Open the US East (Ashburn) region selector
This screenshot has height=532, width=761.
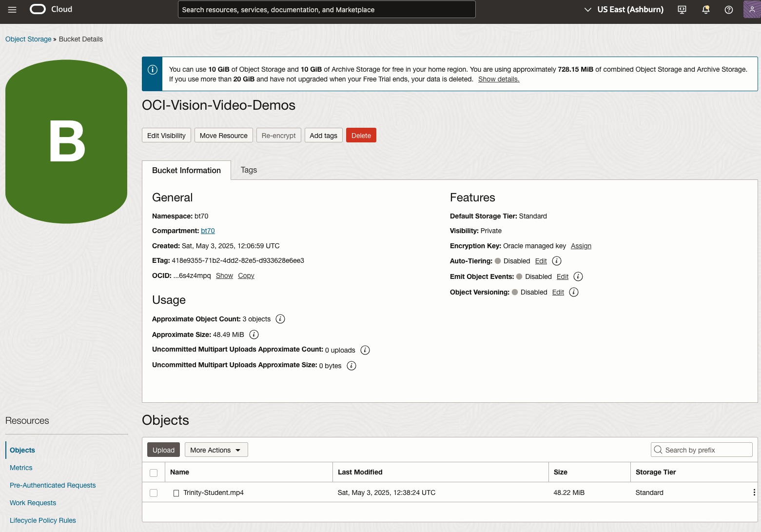pyautogui.click(x=624, y=10)
